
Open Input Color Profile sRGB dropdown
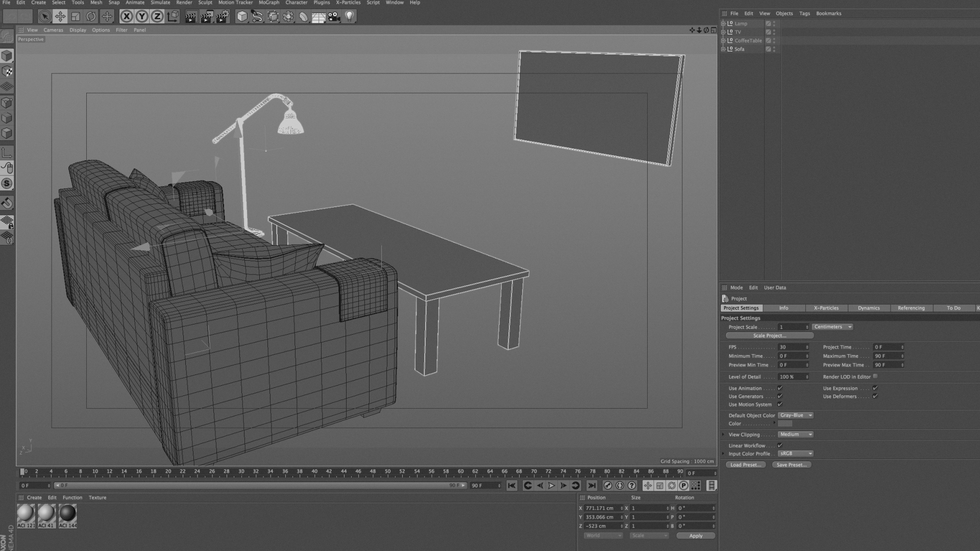(x=795, y=454)
